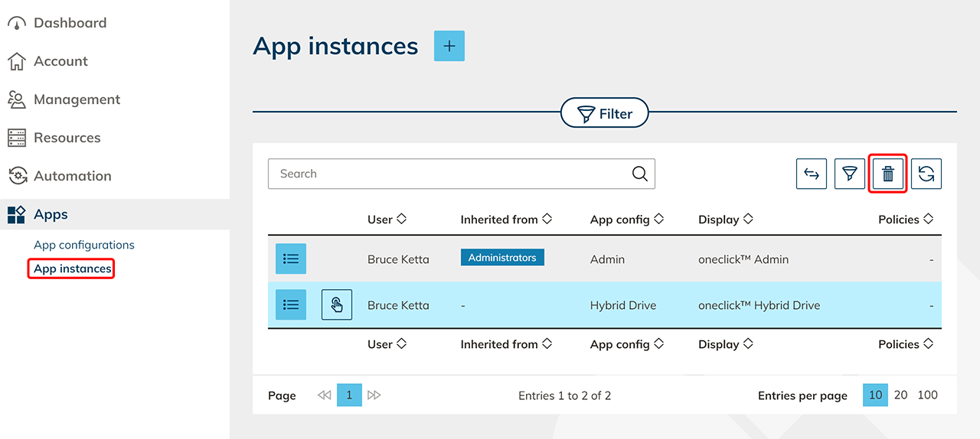Open list menu for Hybrid Drive row
The image size is (980, 439).
291,305
